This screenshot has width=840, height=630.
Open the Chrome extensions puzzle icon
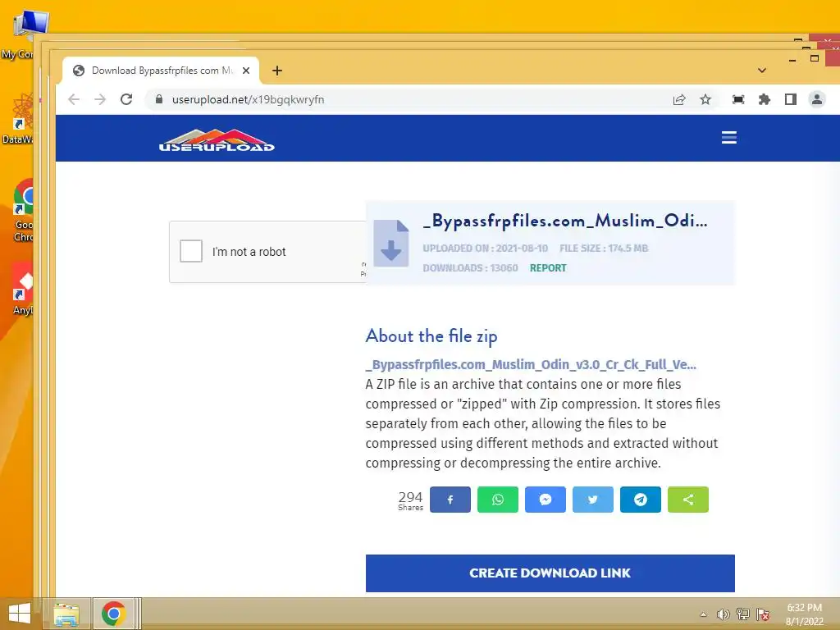(x=765, y=99)
